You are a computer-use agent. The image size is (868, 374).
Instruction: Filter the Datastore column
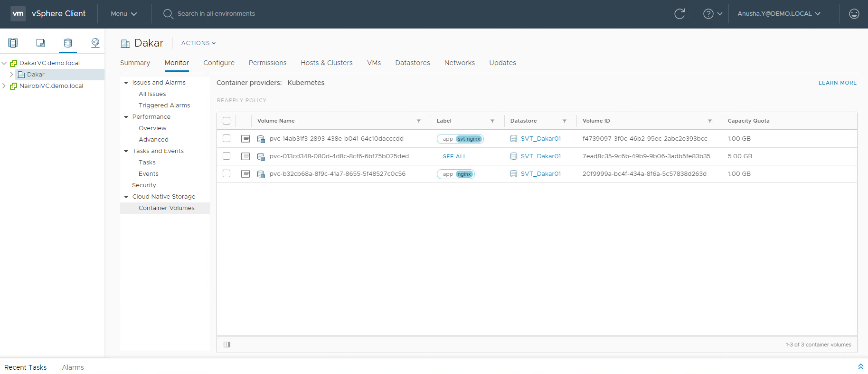pyautogui.click(x=565, y=121)
